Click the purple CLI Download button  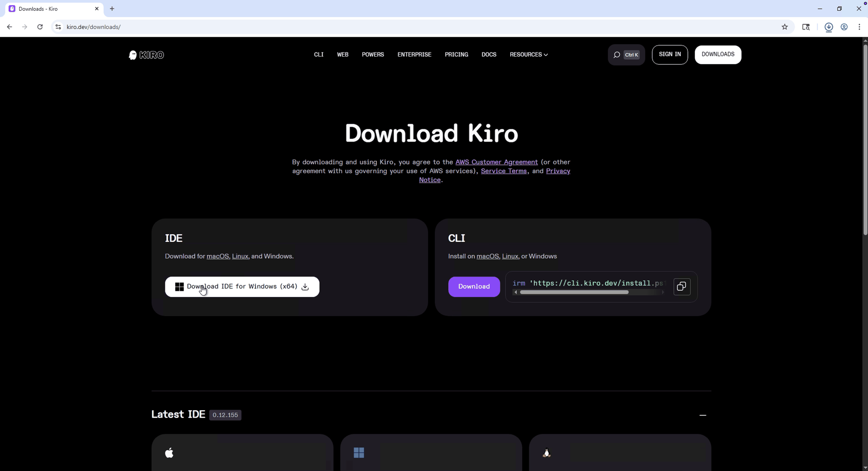[x=474, y=287]
